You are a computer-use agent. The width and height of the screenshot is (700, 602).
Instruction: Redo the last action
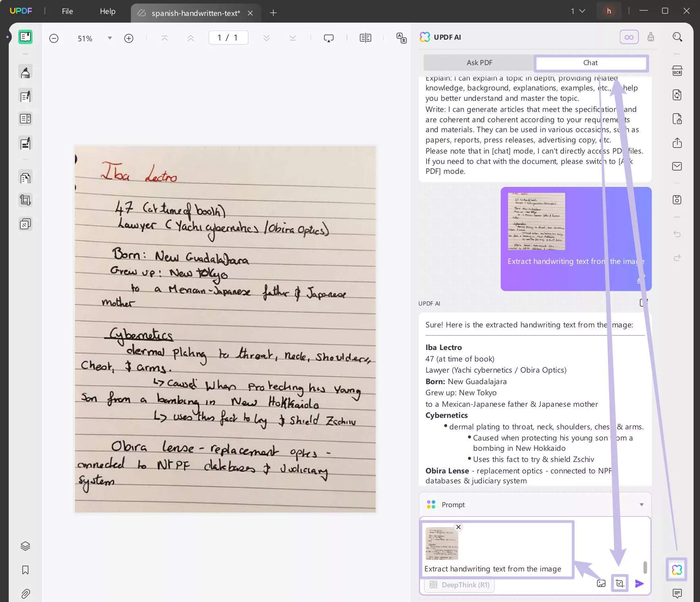point(677,258)
